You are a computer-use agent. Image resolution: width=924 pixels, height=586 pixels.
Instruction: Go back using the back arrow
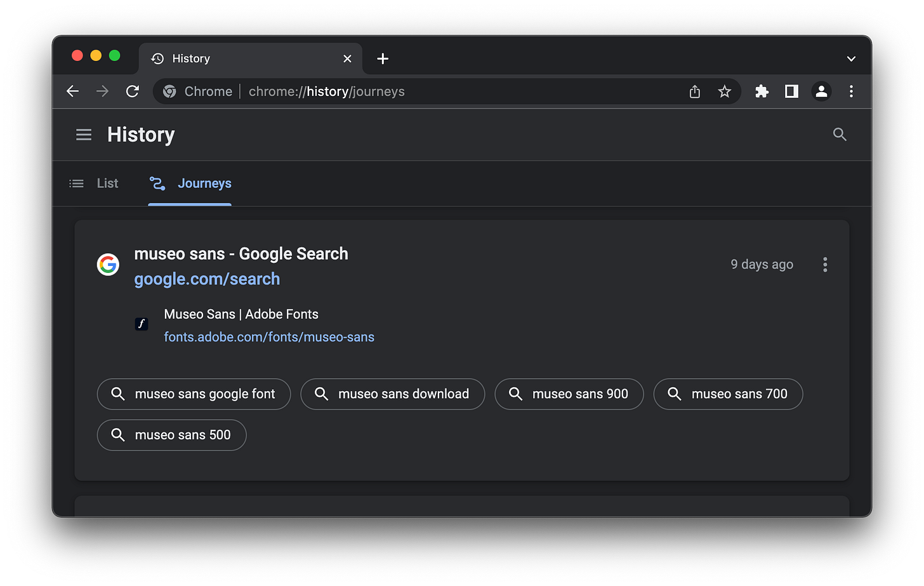click(73, 91)
